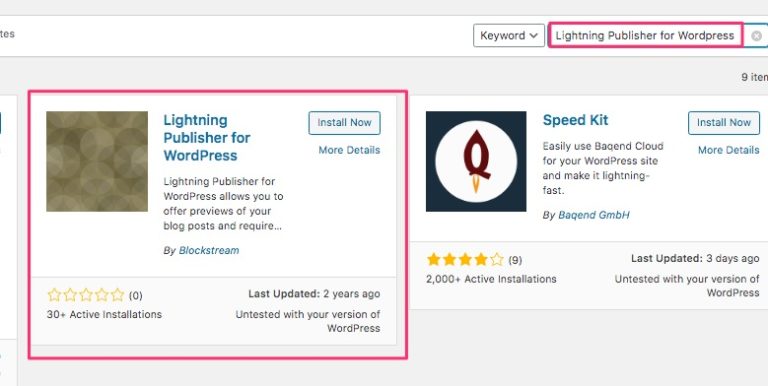Click the plugin search input field
The image size is (768, 386).
pos(645,35)
